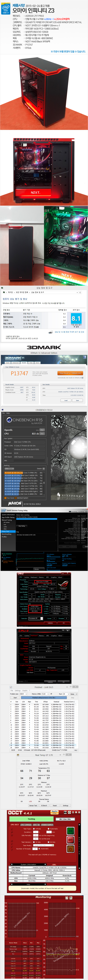Click the Load button in 3DMark 11
88x980 pixels.
(66, 400)
